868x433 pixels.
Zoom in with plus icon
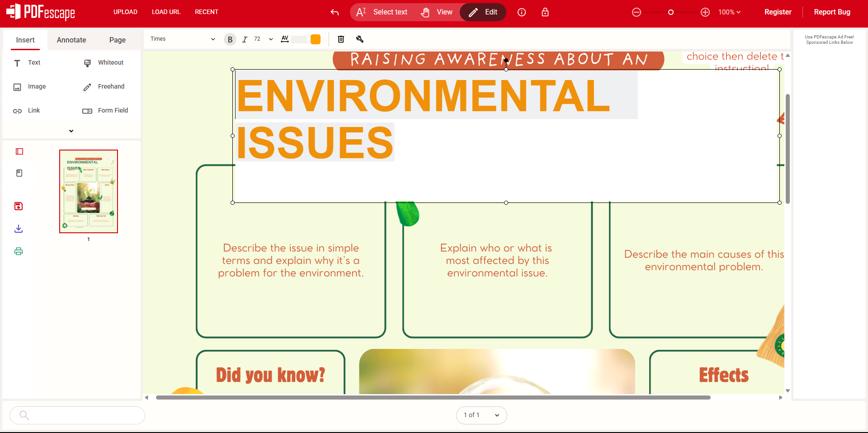[705, 12]
